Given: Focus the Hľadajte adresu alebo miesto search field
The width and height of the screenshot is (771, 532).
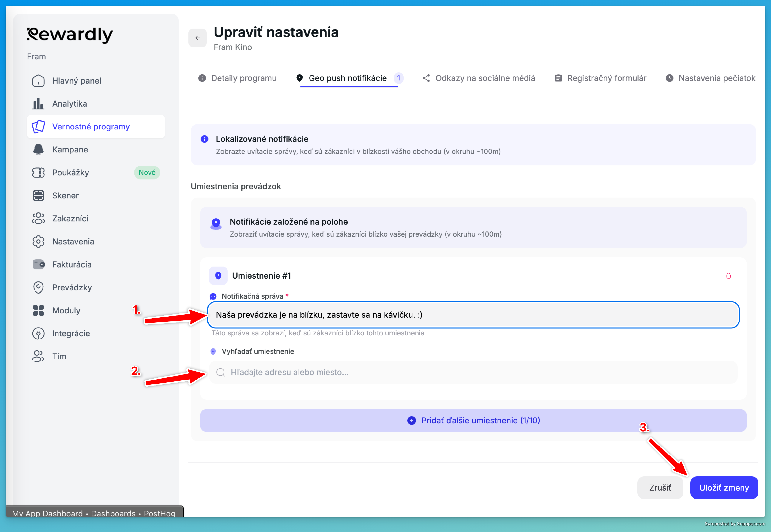Looking at the screenshot, I should (x=473, y=372).
